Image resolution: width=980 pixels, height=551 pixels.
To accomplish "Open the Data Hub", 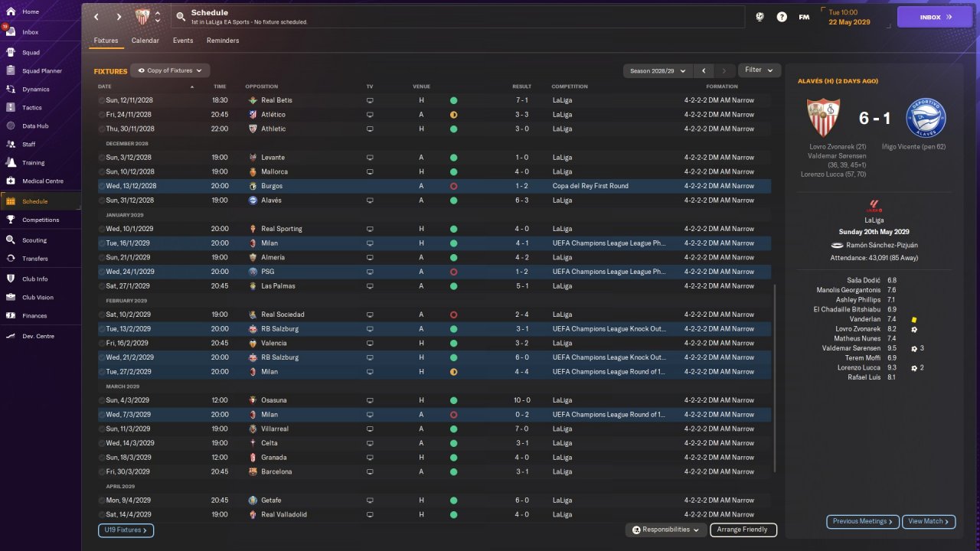I will click(x=35, y=126).
